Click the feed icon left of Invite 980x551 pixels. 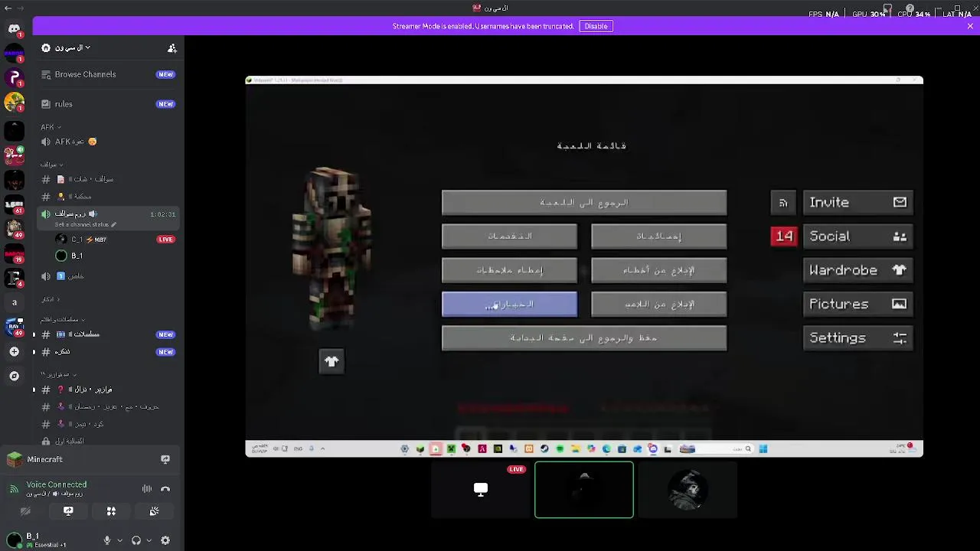pyautogui.click(x=783, y=203)
